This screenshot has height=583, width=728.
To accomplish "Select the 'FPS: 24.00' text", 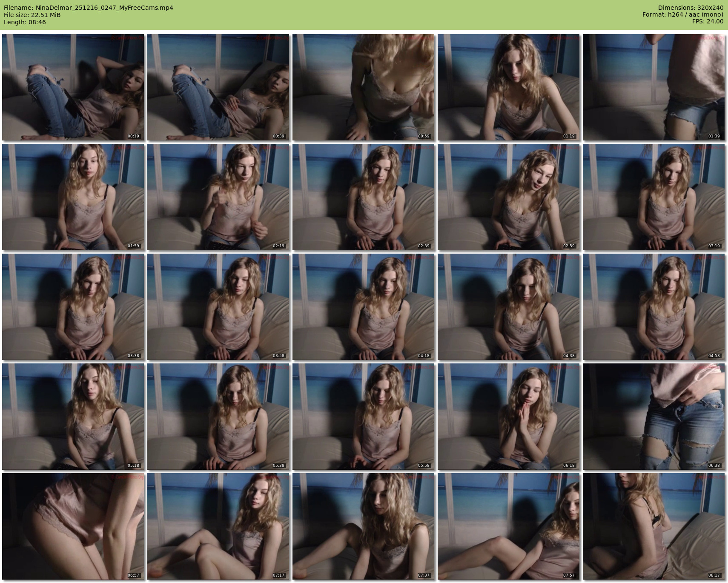I will point(708,22).
